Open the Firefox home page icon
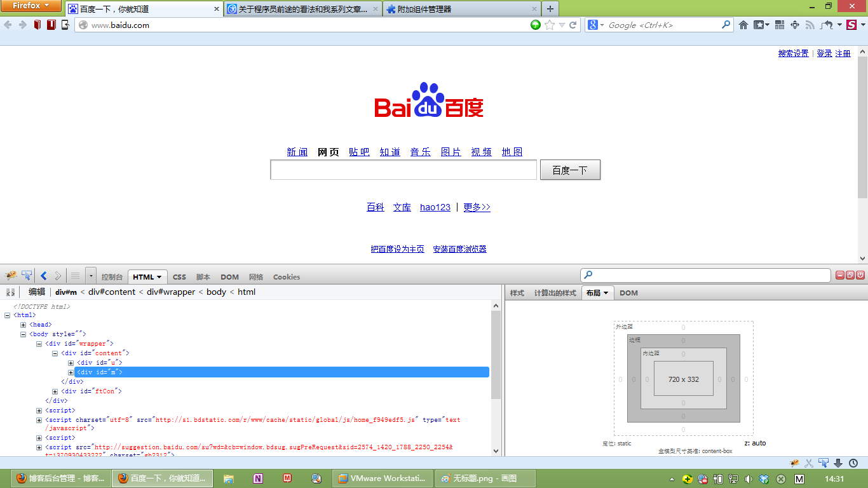The image size is (868, 488). pos(743,25)
